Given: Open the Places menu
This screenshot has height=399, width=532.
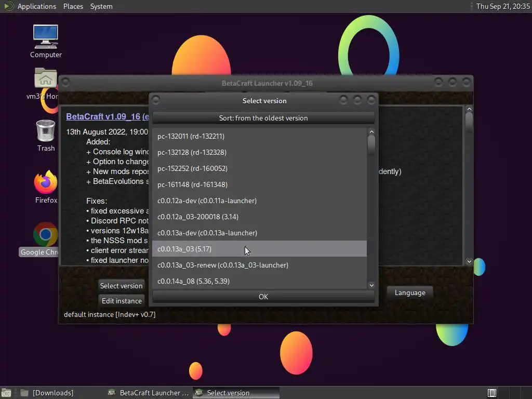Looking at the screenshot, I should coord(73,6).
